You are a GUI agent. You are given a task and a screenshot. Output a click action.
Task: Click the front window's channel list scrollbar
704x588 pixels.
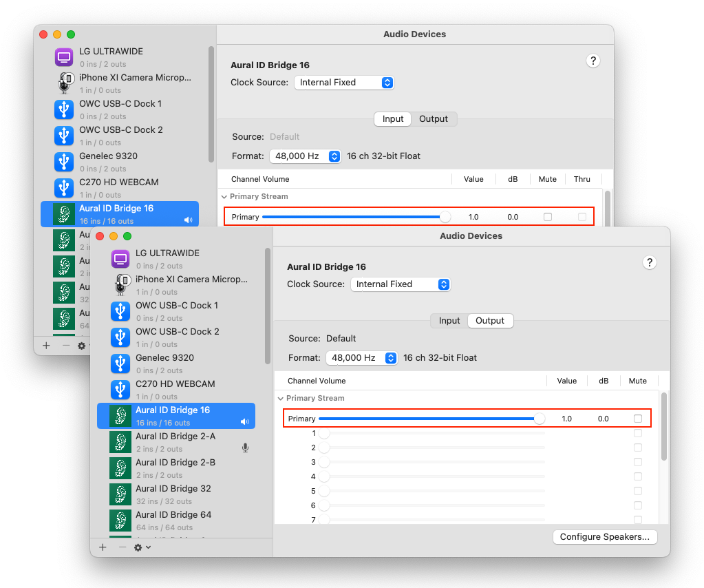[663, 426]
